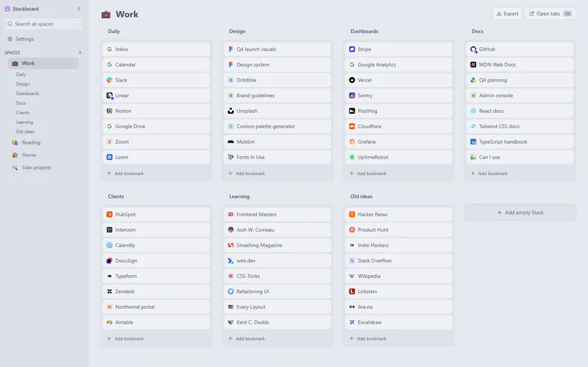Image resolution: width=588 pixels, height=367 pixels.
Task: Open the Can I use bookmark
Action: [x=520, y=157]
